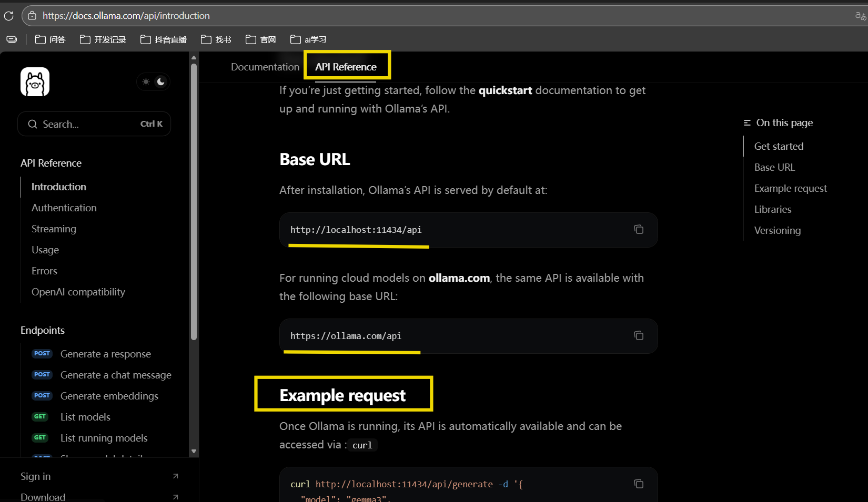
Task: Open the 抖音直播 bookmarks folder
Action: [x=164, y=39]
